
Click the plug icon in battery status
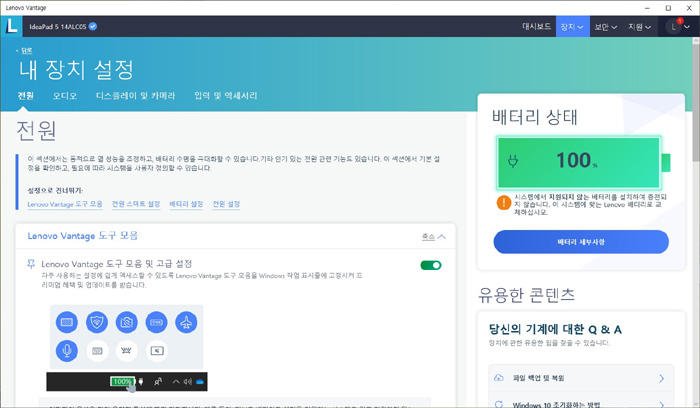(x=513, y=161)
